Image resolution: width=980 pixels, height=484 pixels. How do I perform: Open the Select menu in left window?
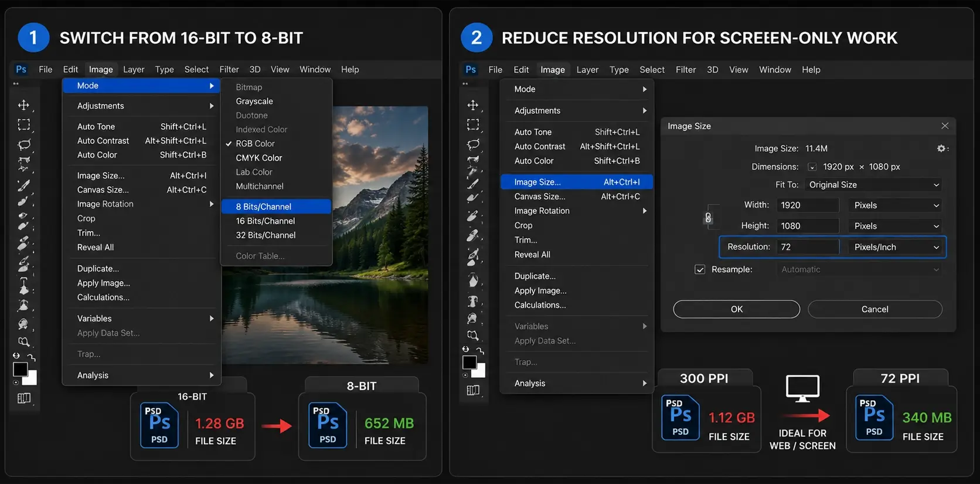(x=196, y=69)
